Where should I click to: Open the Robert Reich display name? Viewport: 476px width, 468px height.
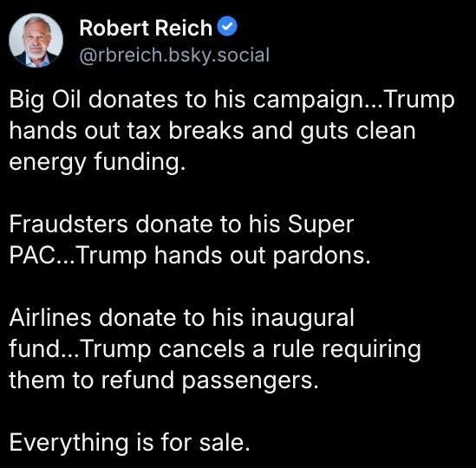click(x=146, y=28)
